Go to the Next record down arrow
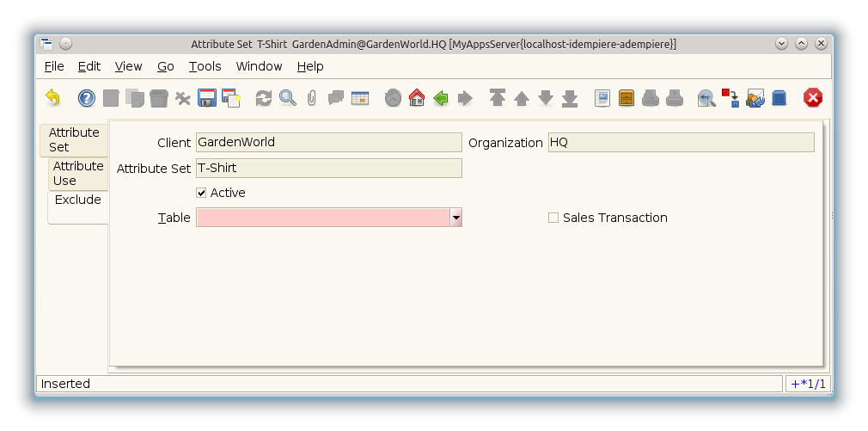The image size is (868, 431). (546, 98)
